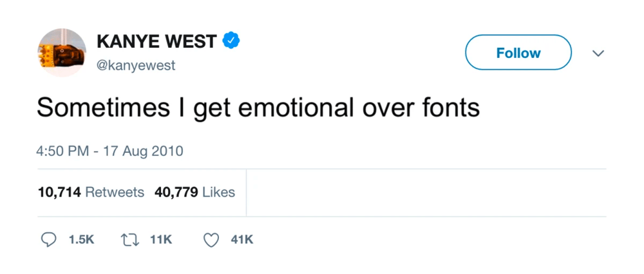The height and width of the screenshot is (274, 644).
Task: Click the 1.5K reply count
Action: (x=81, y=240)
